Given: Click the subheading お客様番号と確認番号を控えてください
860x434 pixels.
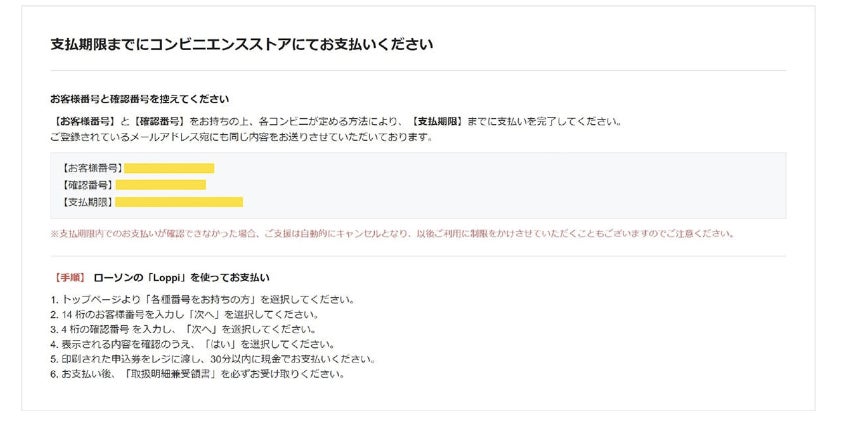Looking at the screenshot, I should click(140, 99).
